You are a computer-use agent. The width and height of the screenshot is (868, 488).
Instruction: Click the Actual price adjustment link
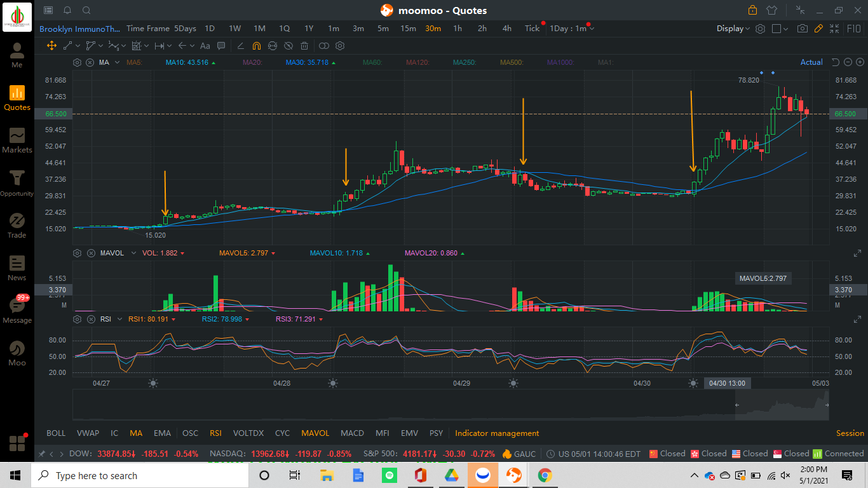pyautogui.click(x=811, y=62)
